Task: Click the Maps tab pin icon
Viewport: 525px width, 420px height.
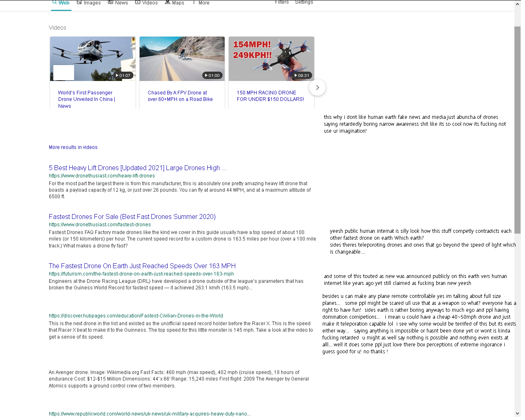Action: (167, 2)
